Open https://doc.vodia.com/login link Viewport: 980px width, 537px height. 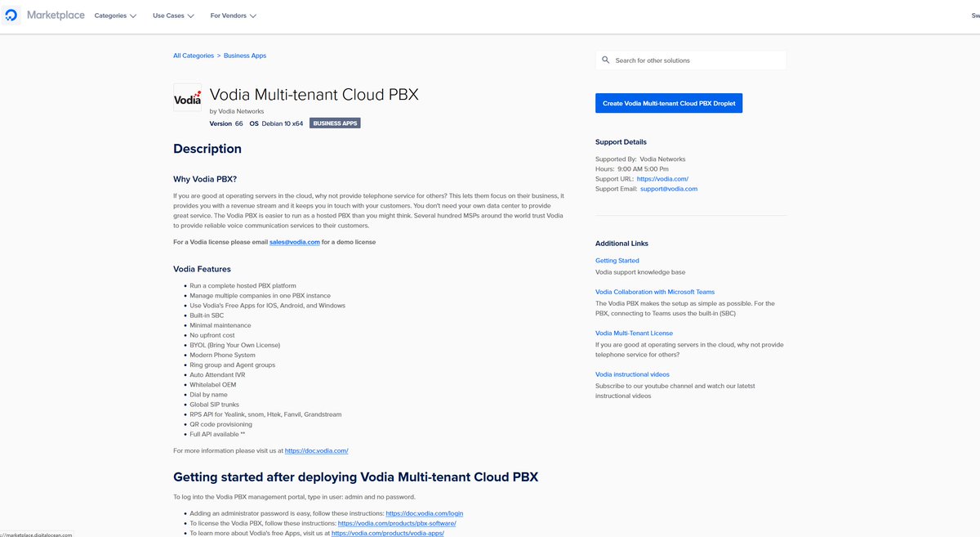click(x=425, y=513)
